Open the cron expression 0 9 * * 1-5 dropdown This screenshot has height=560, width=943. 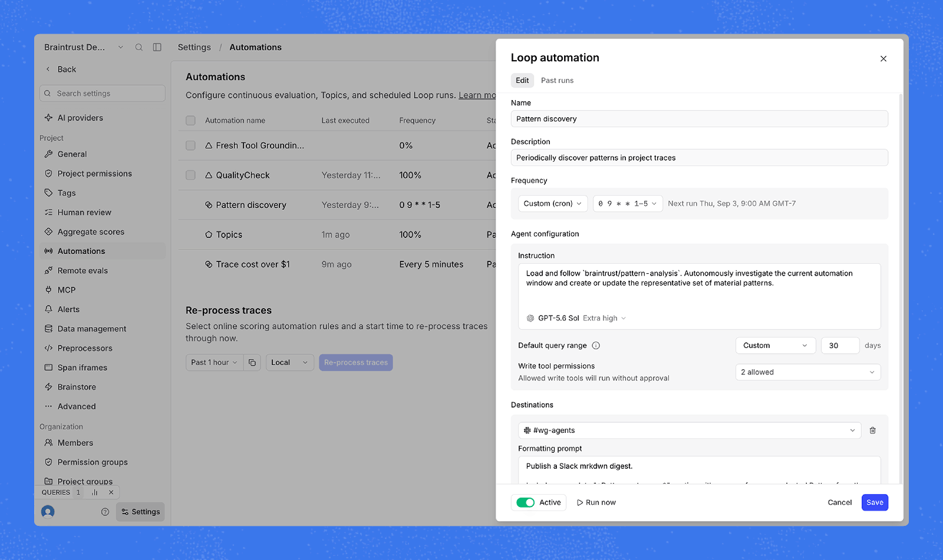point(628,204)
